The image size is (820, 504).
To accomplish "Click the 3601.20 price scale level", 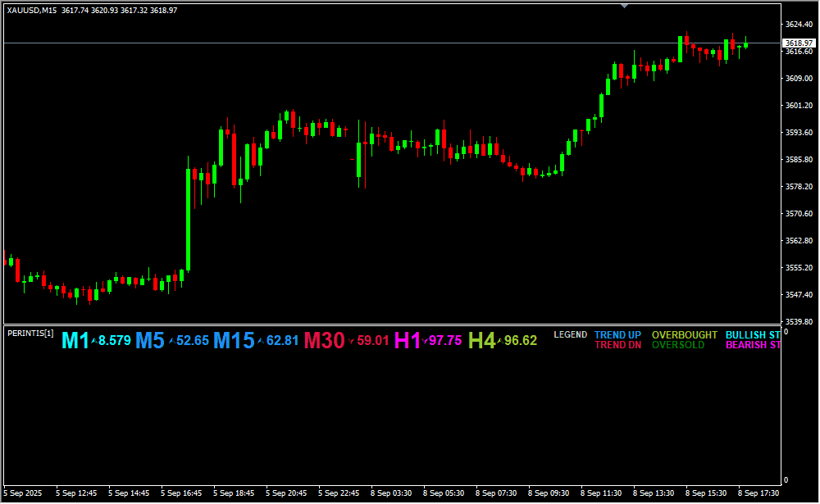I will (798, 106).
